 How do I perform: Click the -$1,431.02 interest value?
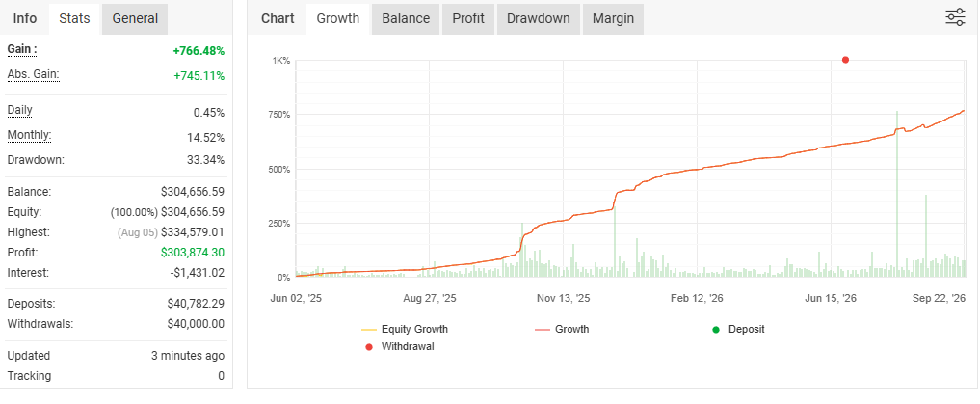pyautogui.click(x=196, y=273)
